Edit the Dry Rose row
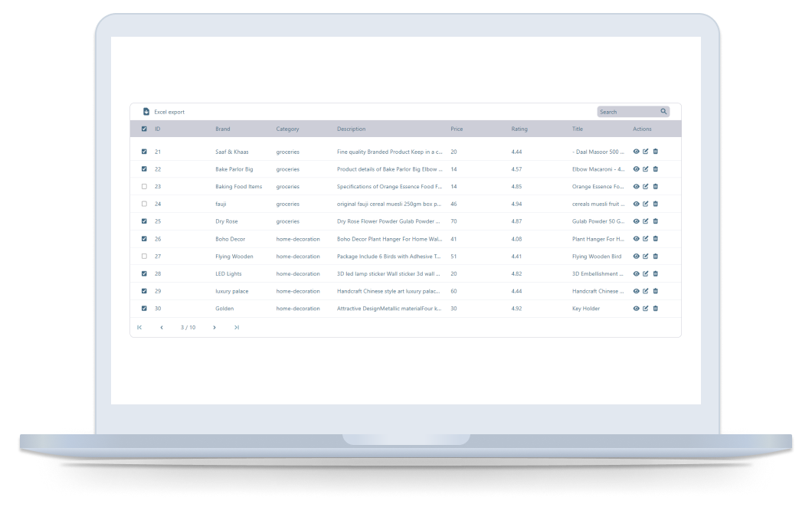 (646, 221)
